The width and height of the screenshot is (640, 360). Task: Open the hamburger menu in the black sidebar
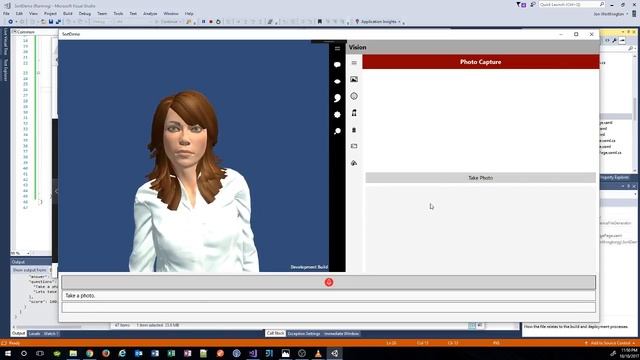[337, 49]
